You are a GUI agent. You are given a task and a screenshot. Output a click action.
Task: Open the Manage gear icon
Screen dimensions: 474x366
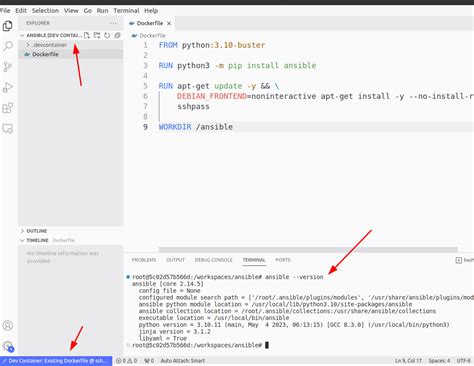click(8, 346)
